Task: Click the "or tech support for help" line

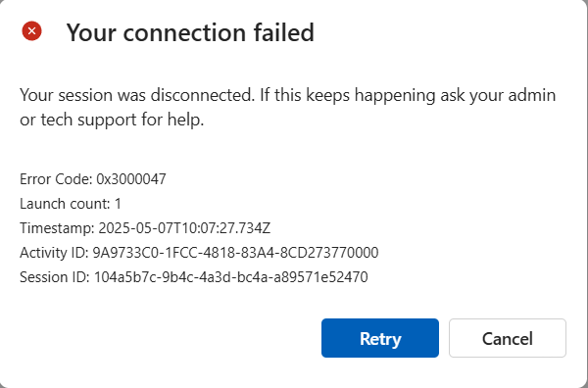Action: pyautogui.click(x=112, y=120)
